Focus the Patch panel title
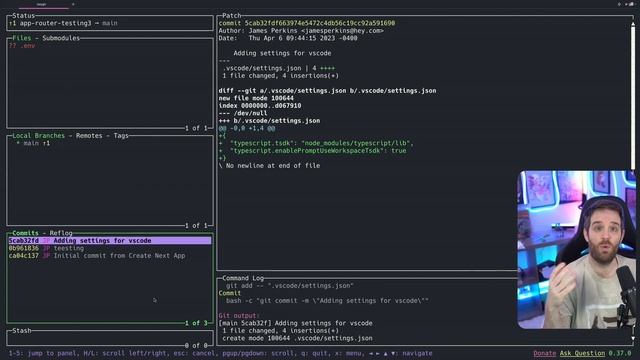The height and width of the screenshot is (360, 640). coord(231,16)
